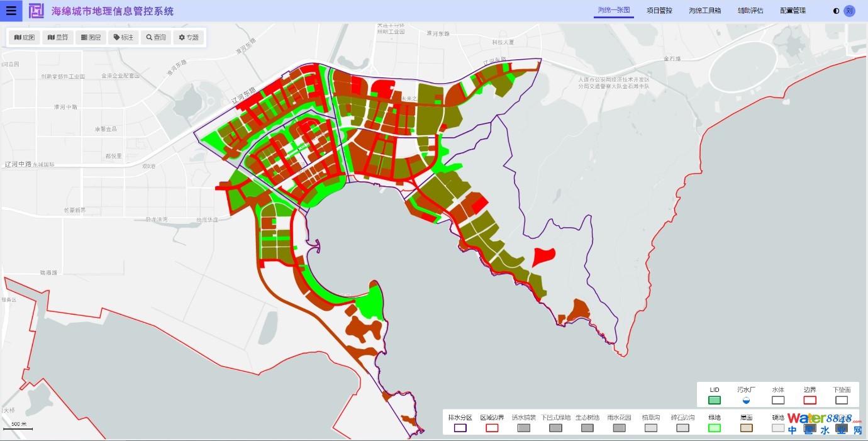Image resolution: width=868 pixels, height=441 pixels.
Task: Toggle the 排水分区 purple legend box
Action: click(460, 428)
